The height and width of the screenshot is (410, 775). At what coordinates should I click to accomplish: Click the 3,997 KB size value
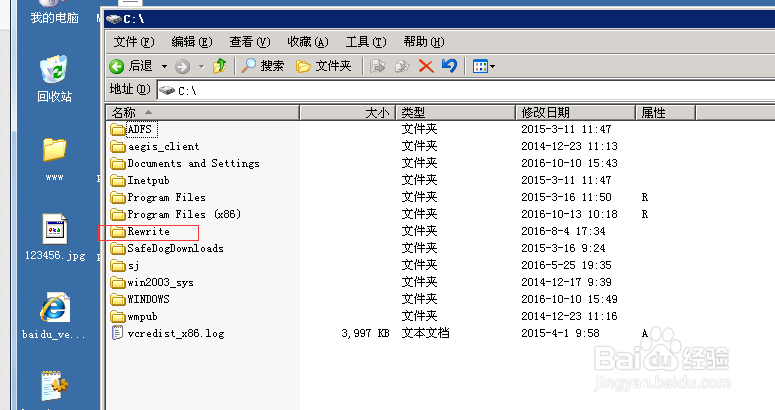pyautogui.click(x=365, y=333)
